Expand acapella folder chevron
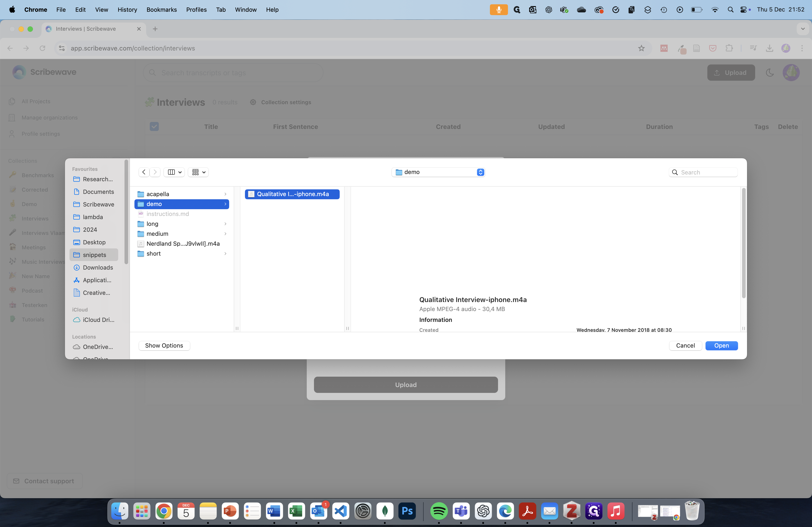 pyautogui.click(x=225, y=194)
